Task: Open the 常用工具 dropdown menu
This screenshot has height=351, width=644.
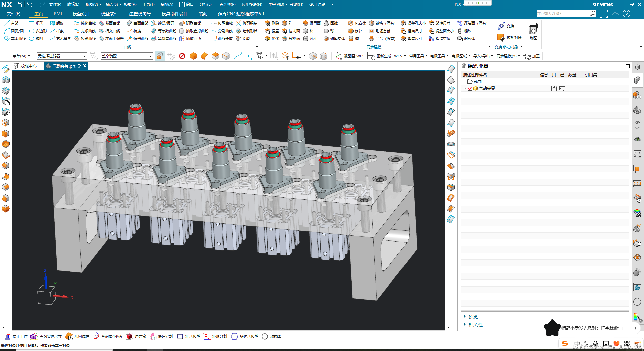Action: point(418,56)
